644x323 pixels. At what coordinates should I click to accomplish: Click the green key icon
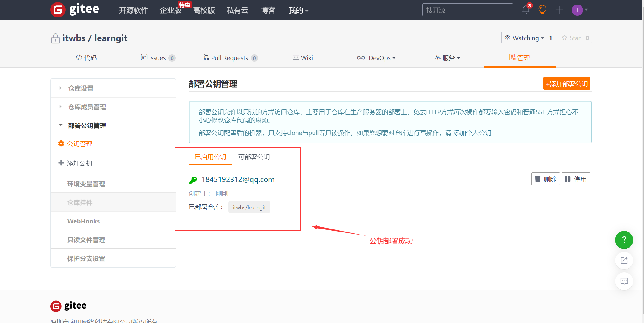tap(193, 180)
